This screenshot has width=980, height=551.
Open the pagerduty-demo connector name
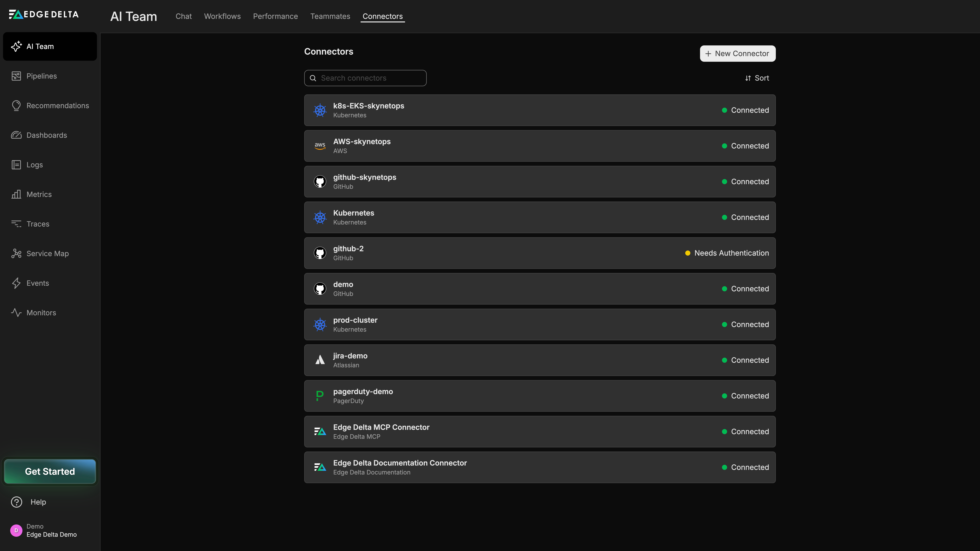pos(363,392)
